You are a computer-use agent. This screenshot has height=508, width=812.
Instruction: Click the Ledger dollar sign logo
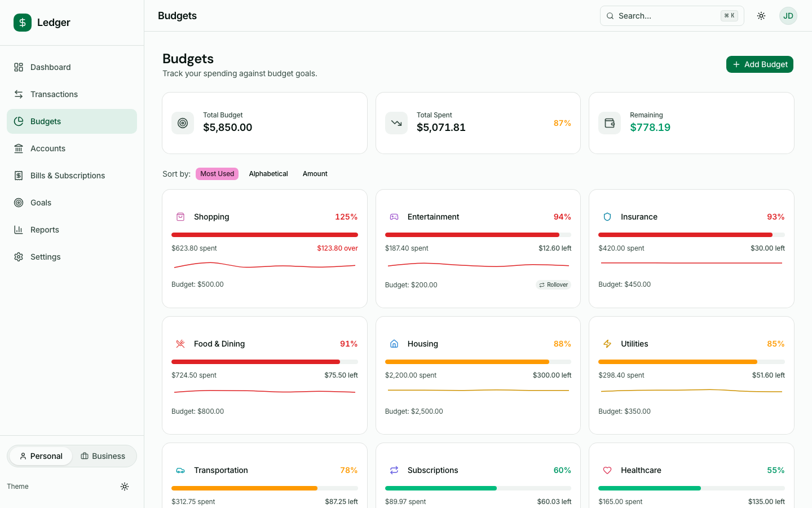(x=22, y=23)
